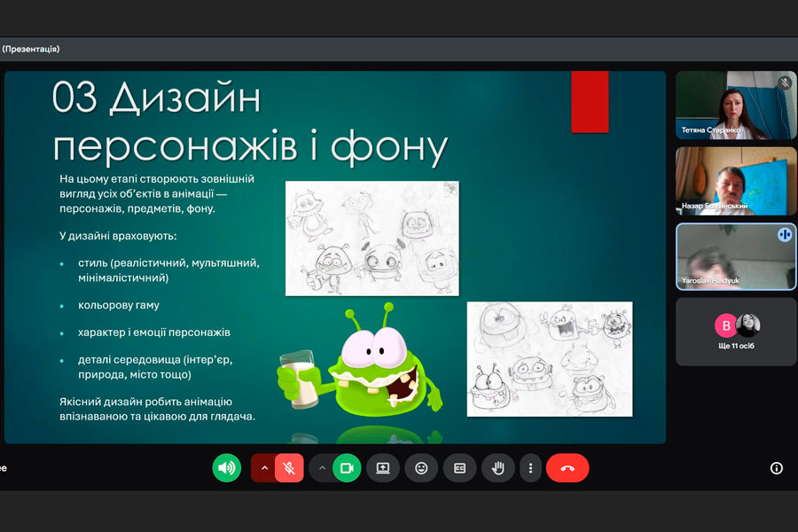Click the green speaker audio button
798x532 pixels.
click(226, 468)
